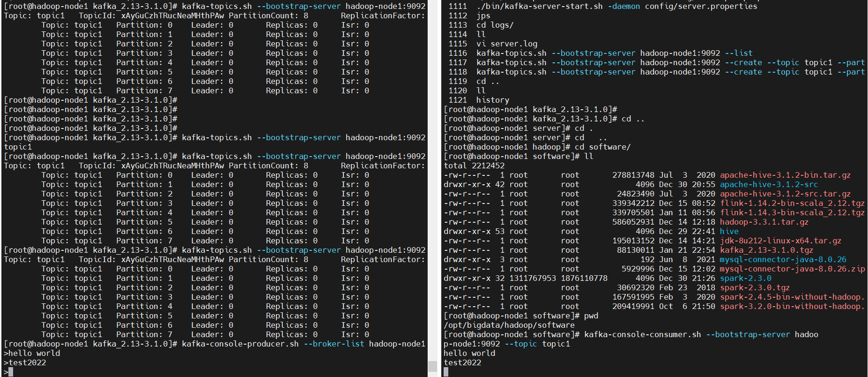Click the kafka_2.13-3.1.0.tgz file name

766,250
